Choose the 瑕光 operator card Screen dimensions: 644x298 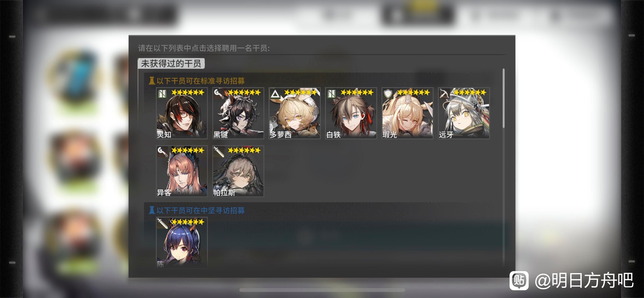click(407, 113)
